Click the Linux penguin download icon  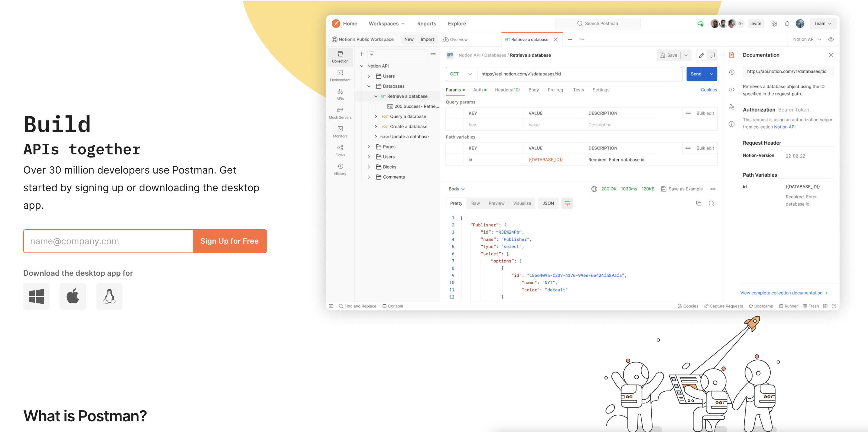pyautogui.click(x=109, y=296)
